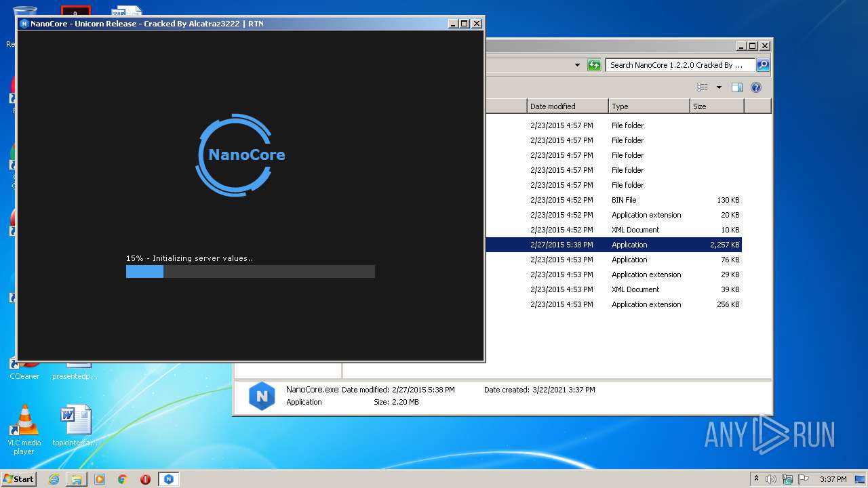
Task: Toggle the Explorer preview pane
Action: coord(737,87)
